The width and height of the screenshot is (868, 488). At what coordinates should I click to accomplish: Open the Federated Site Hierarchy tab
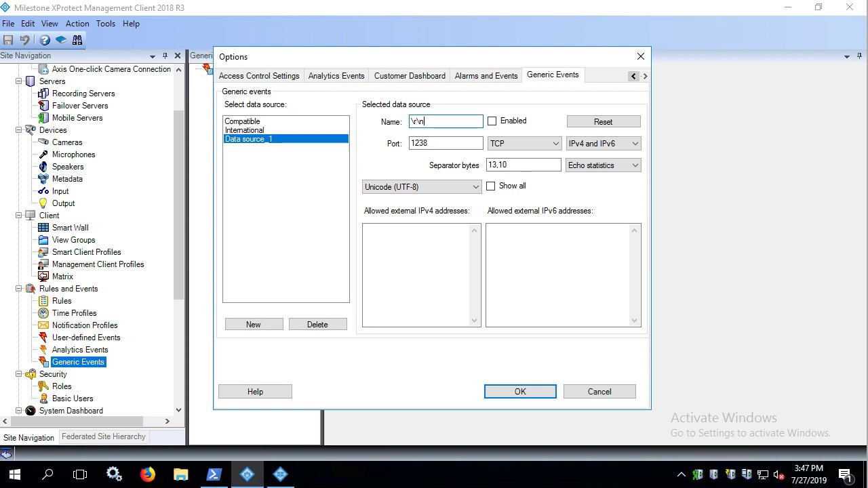[x=104, y=436]
